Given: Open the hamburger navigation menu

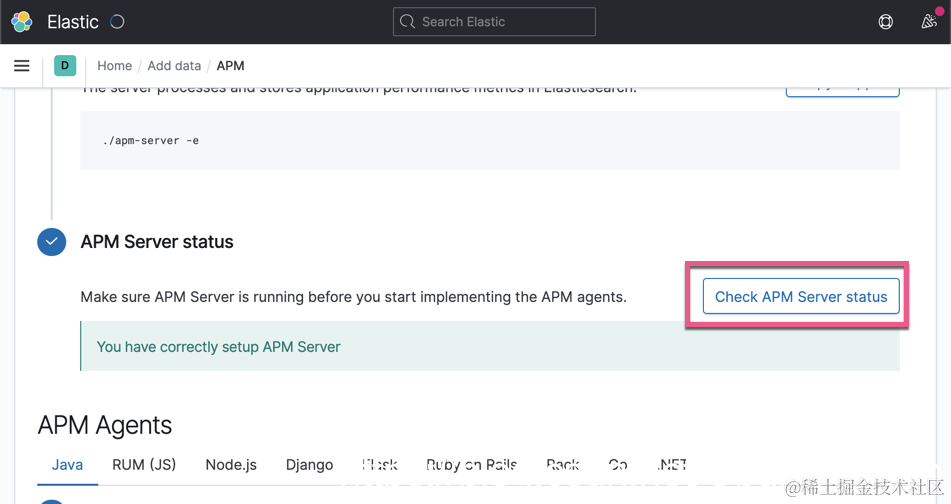Looking at the screenshot, I should 22,66.
